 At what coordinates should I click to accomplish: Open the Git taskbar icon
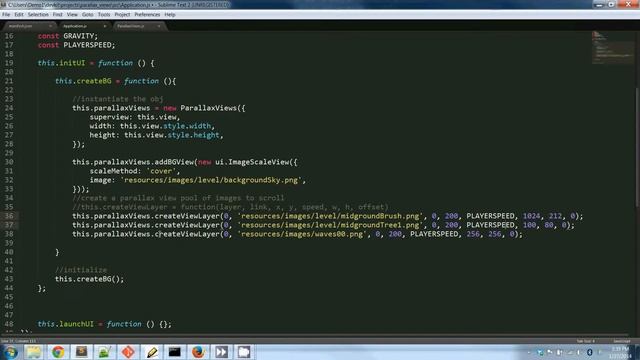pos(128,352)
